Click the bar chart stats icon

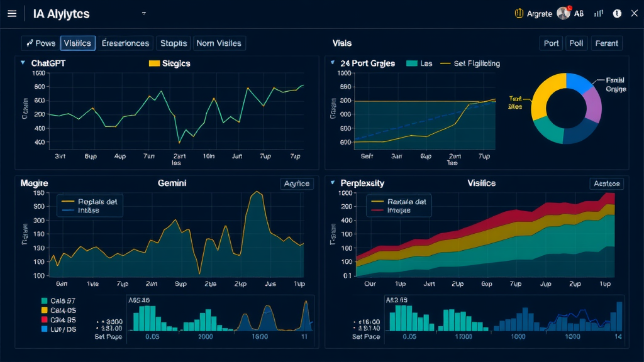pyautogui.click(x=599, y=13)
